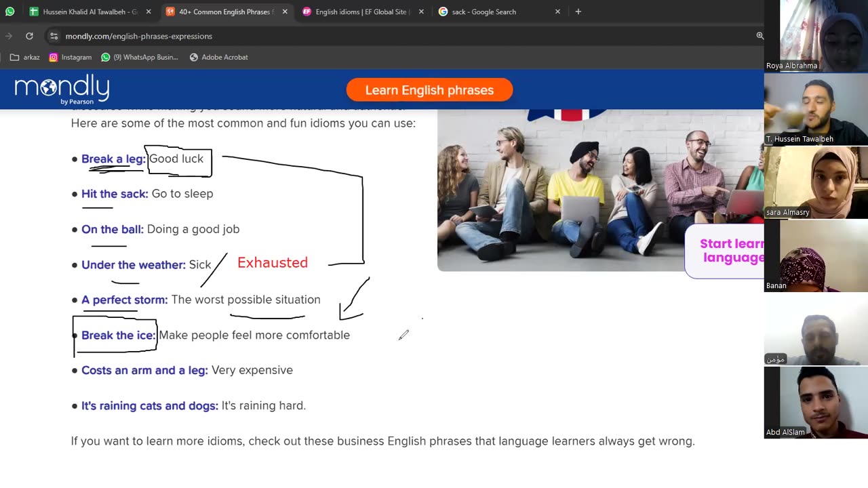Click the 'If you want to learn more idioms' sentence
This screenshot has width=868, height=488.
(383, 441)
